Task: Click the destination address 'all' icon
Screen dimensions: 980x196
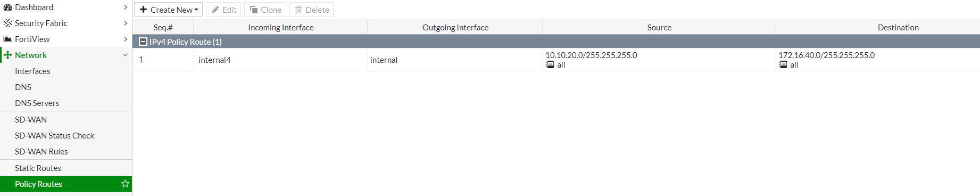Action: pyautogui.click(x=783, y=64)
